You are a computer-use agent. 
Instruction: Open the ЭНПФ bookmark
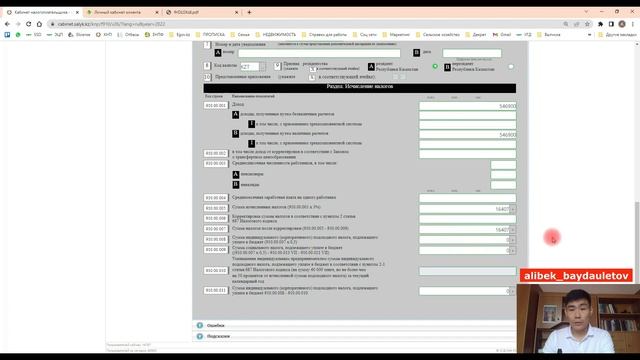pyautogui.click(x=154, y=35)
